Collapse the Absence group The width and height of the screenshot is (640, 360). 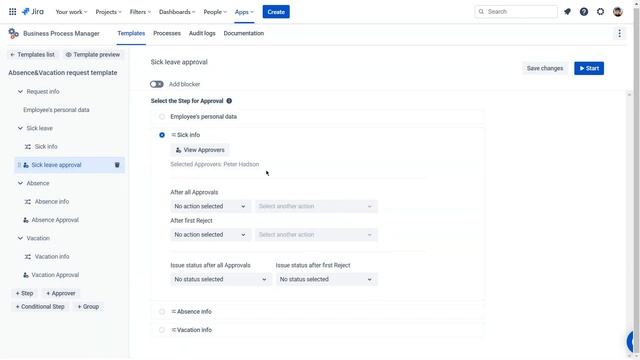tap(20, 183)
